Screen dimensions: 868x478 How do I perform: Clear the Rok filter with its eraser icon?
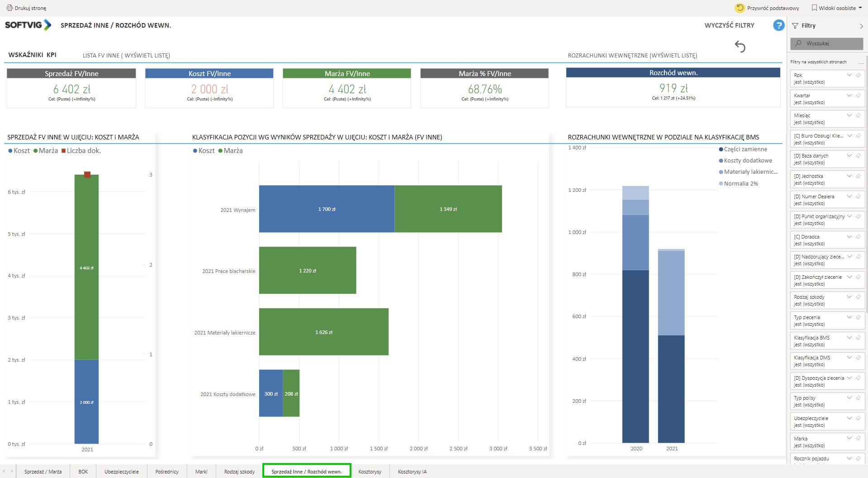[x=858, y=75]
